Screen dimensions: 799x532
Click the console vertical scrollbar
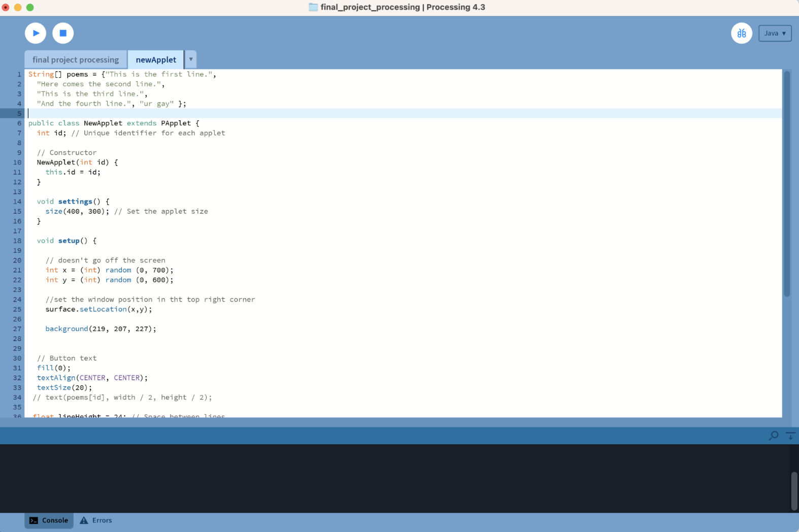point(794,491)
